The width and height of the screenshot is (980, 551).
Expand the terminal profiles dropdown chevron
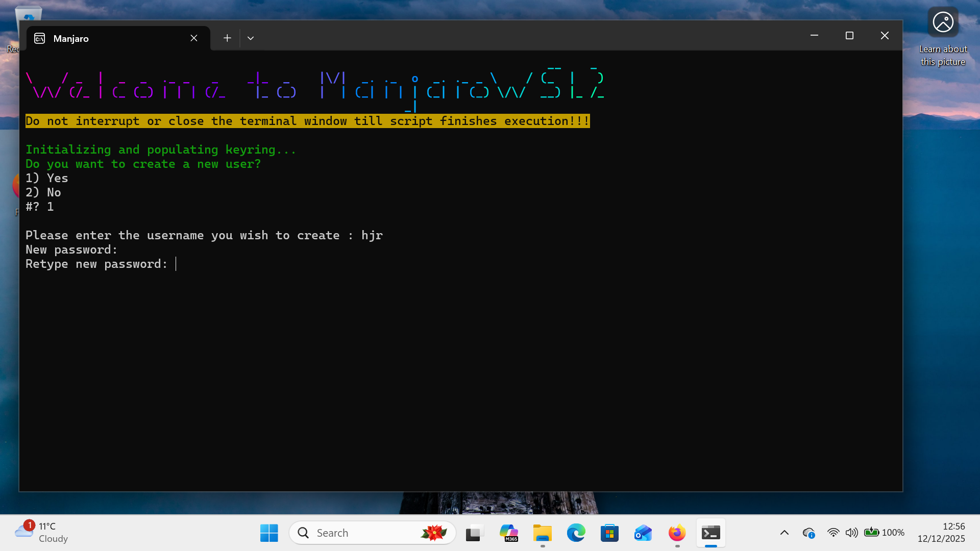click(x=251, y=38)
